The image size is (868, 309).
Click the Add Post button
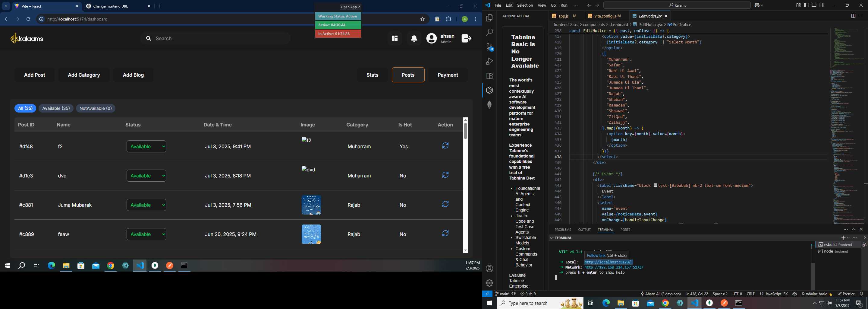(x=35, y=75)
